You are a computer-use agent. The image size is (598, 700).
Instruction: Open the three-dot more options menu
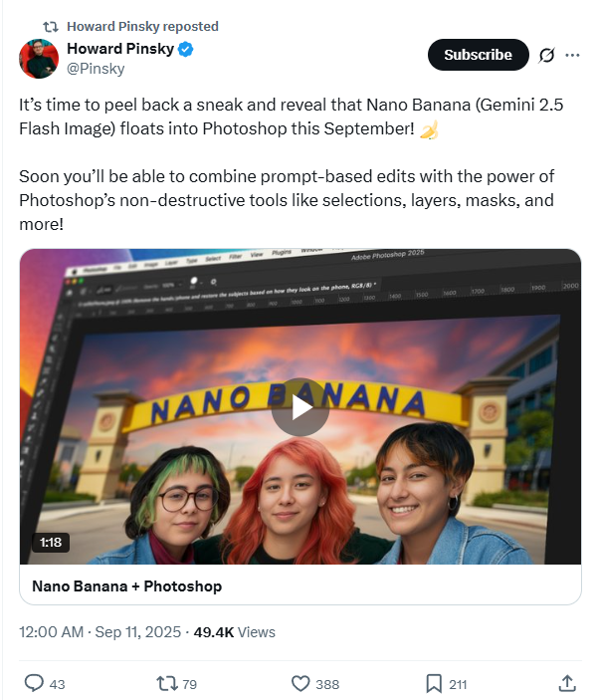pyautogui.click(x=572, y=55)
